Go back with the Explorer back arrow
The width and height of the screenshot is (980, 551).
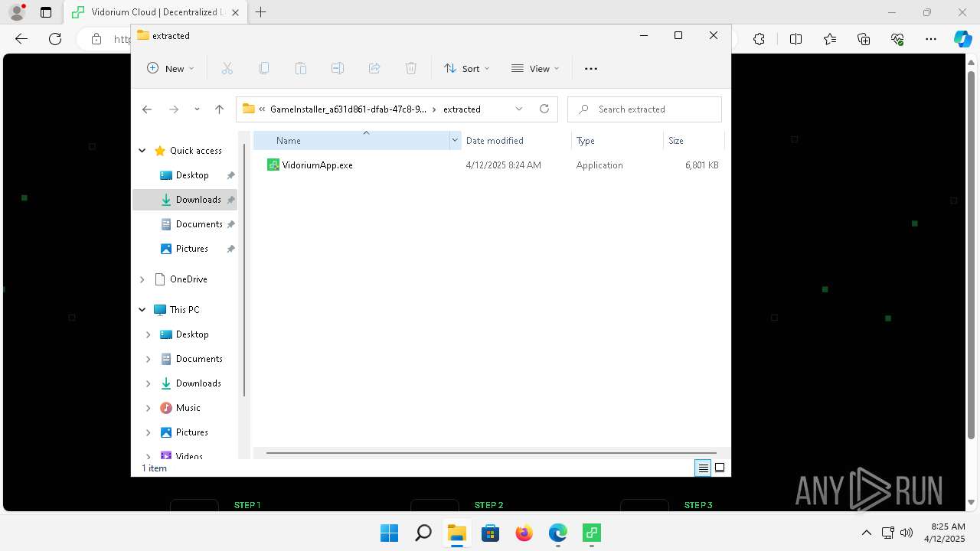coord(147,109)
